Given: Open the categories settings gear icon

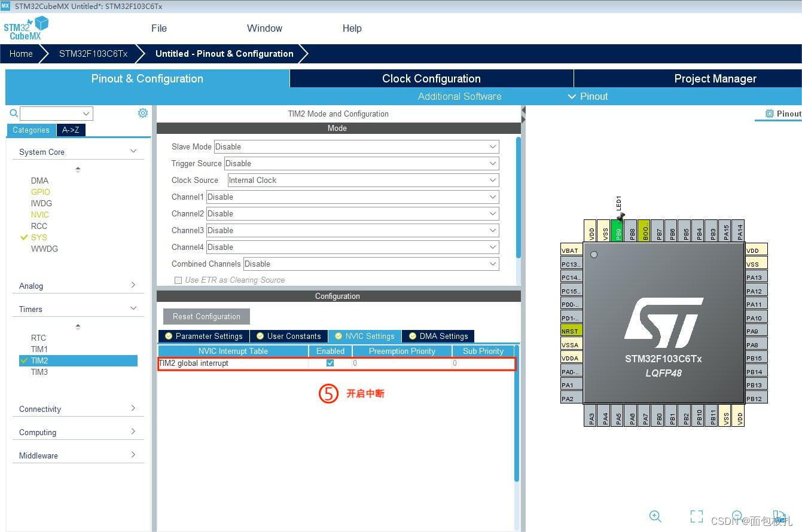Looking at the screenshot, I should click(143, 113).
